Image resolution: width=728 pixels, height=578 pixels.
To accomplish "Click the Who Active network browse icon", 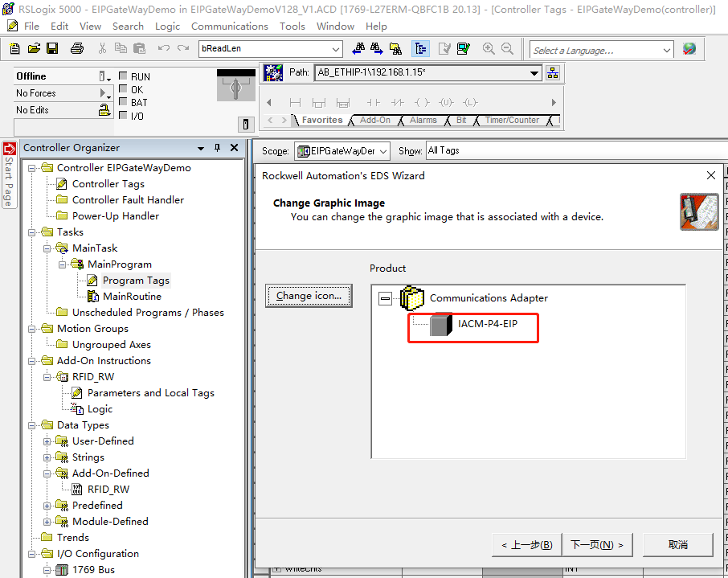I will click(553, 73).
